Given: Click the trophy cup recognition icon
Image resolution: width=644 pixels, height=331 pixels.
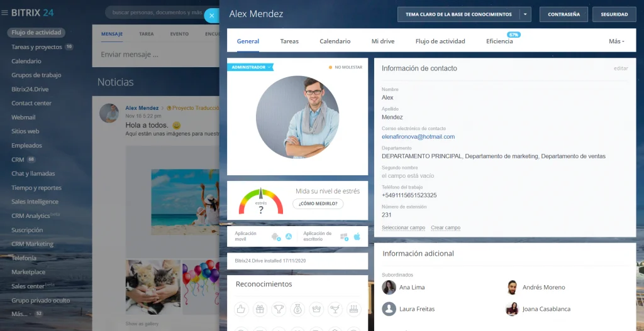Looking at the screenshot, I should (x=279, y=309).
